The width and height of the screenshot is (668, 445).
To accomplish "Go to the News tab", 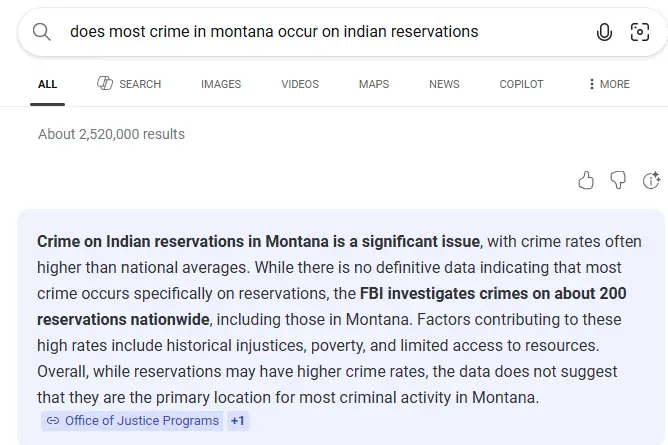I will tap(444, 84).
